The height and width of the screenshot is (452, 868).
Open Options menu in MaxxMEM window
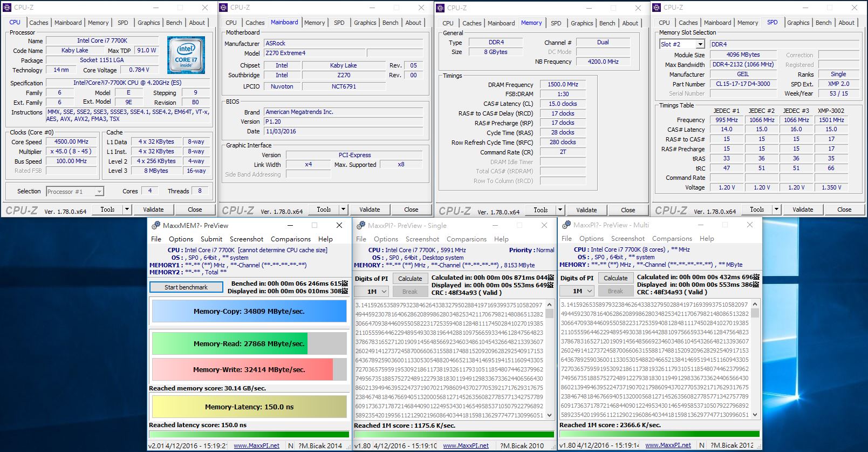181,239
